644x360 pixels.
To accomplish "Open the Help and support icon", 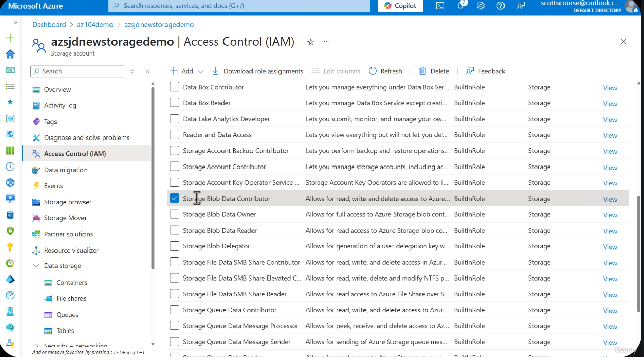I will (x=500, y=6).
